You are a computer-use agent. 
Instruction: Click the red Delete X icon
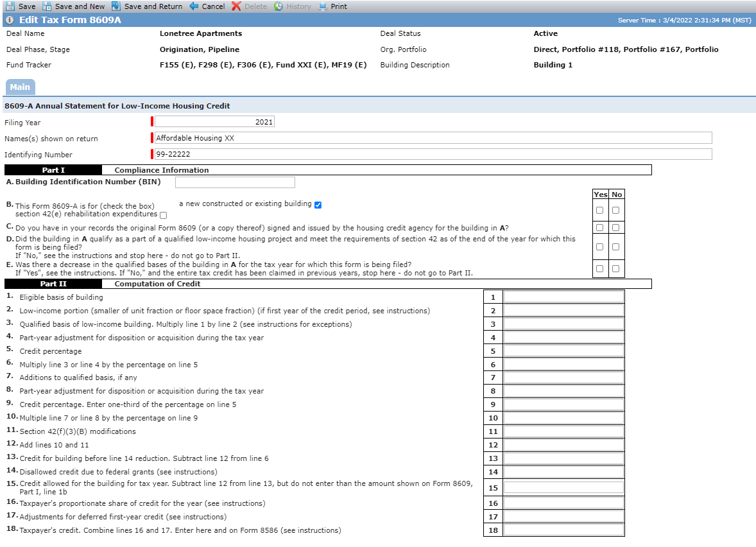tap(236, 6)
